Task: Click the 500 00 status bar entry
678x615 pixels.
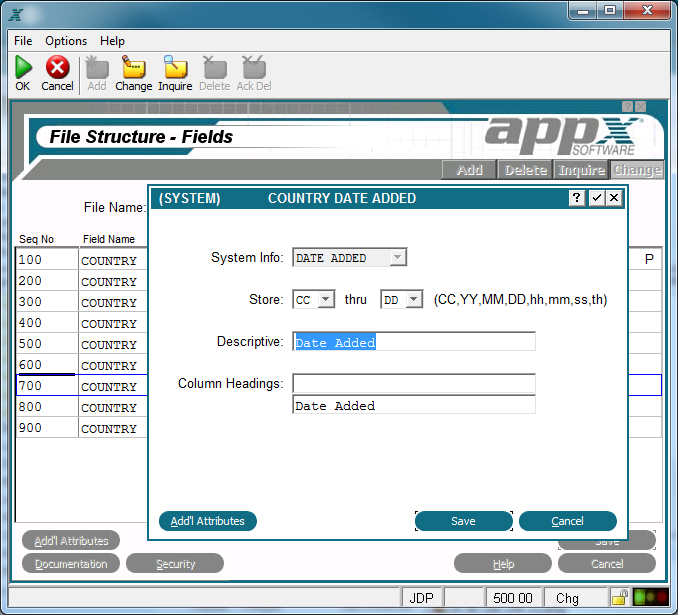Action: pyautogui.click(x=513, y=598)
